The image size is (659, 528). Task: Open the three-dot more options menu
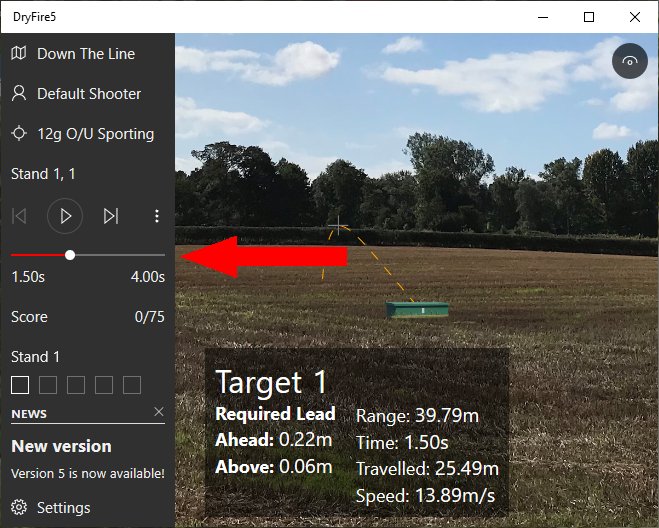(157, 215)
